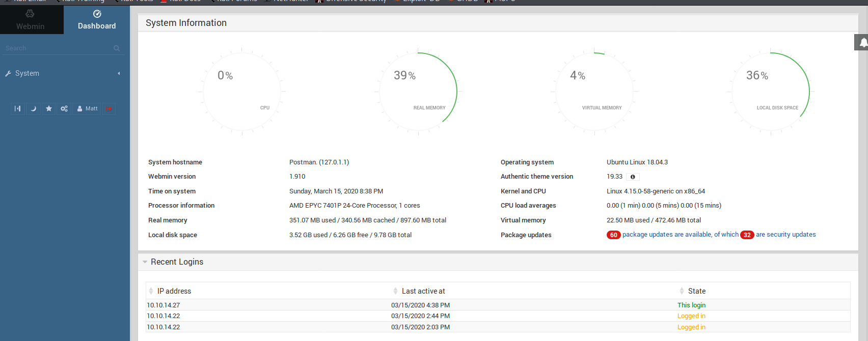Toggle night mode with the moon icon
Viewport: 868px width, 341px height.
point(33,108)
